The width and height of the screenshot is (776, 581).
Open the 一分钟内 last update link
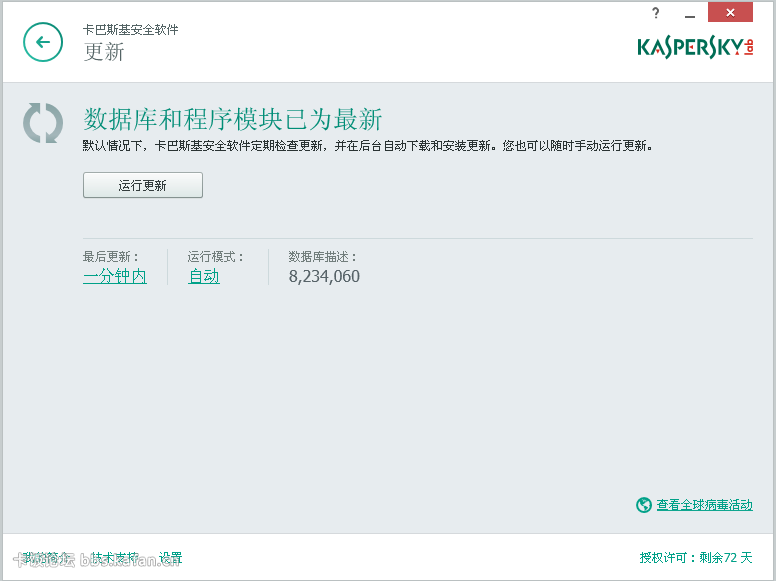coord(115,276)
